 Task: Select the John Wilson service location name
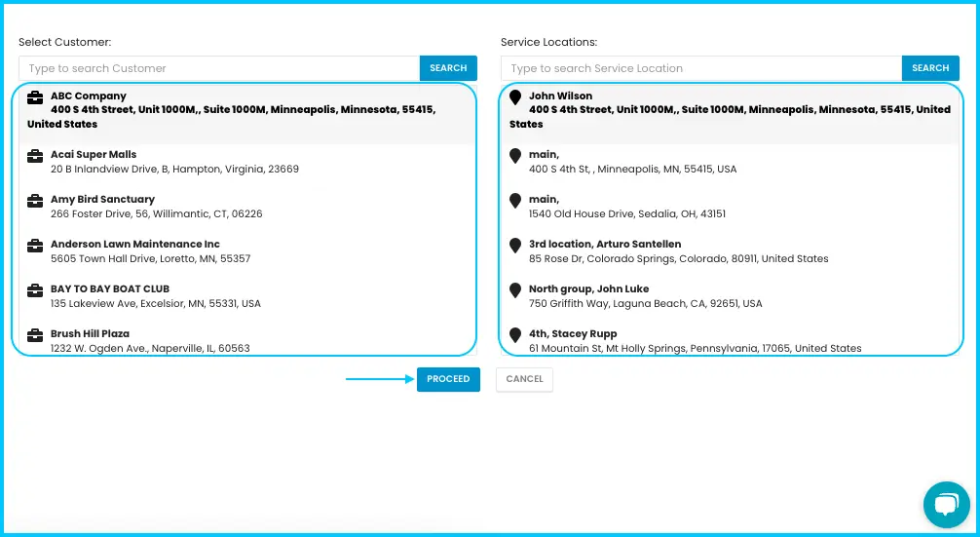point(560,96)
